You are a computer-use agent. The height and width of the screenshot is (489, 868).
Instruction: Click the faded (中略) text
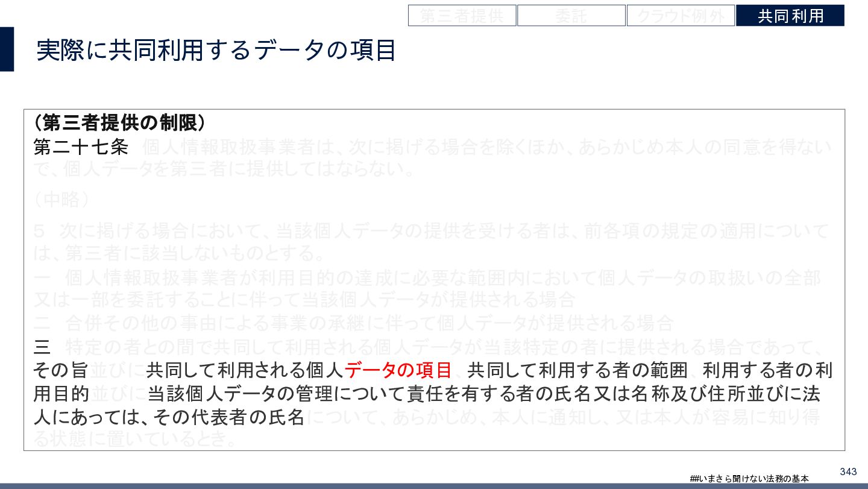(61, 200)
